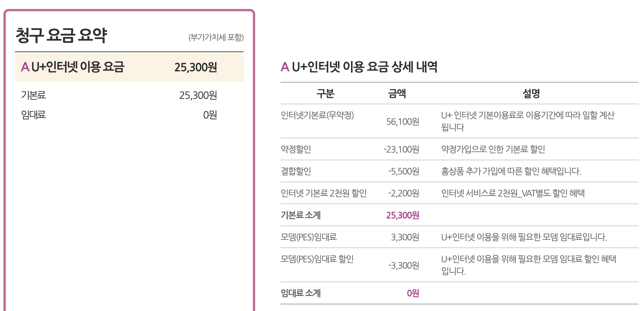Image resolution: width=644 pixels, height=311 pixels.
Task: Select the 모뎀(PES)임대료 할인 row label
Action: [317, 259]
